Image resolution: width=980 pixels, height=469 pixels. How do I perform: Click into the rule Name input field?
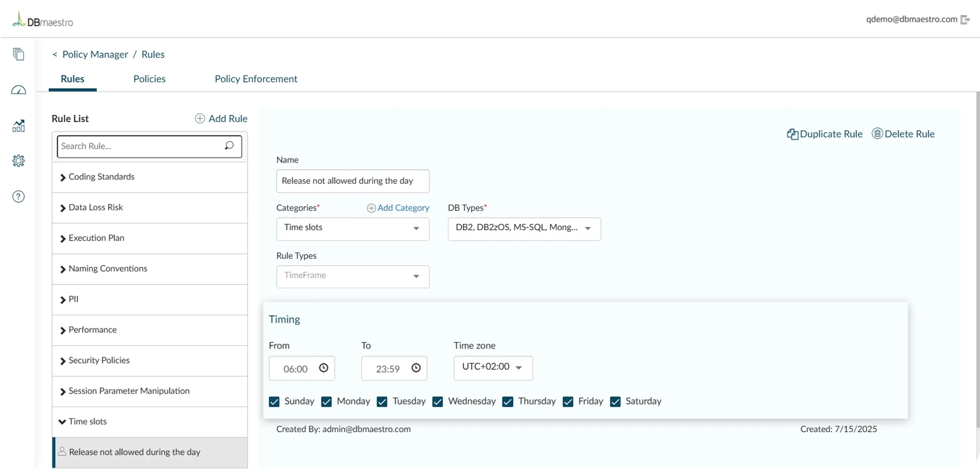[x=353, y=181]
